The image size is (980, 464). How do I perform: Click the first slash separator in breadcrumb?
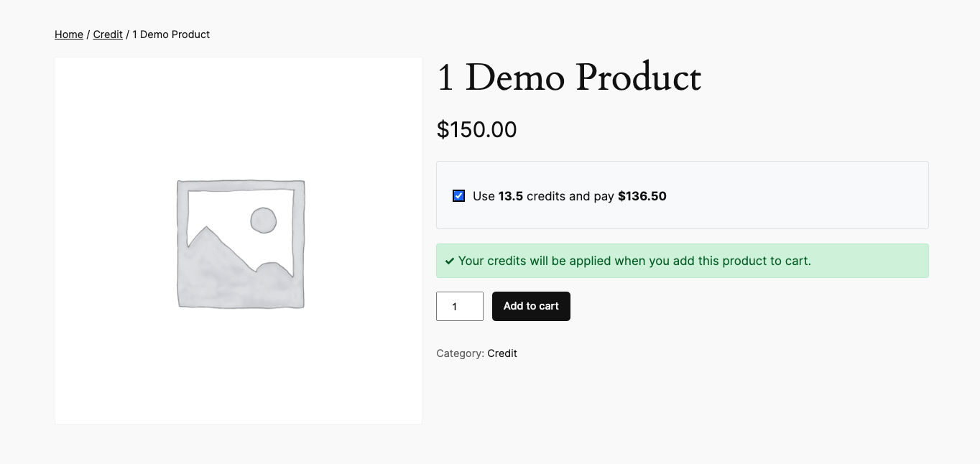[88, 34]
